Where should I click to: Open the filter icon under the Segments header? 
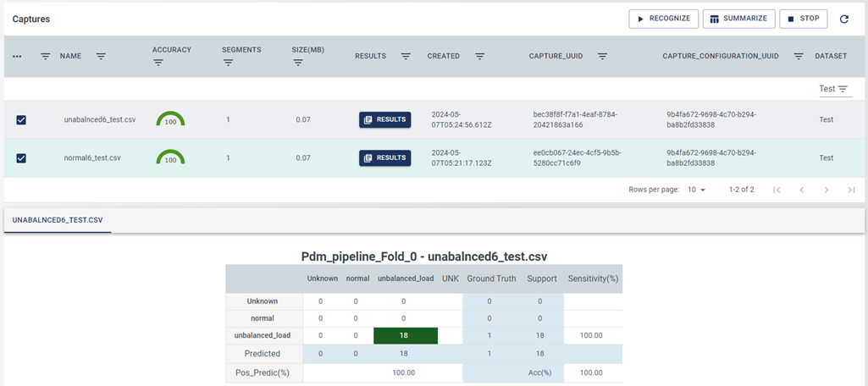click(x=229, y=63)
